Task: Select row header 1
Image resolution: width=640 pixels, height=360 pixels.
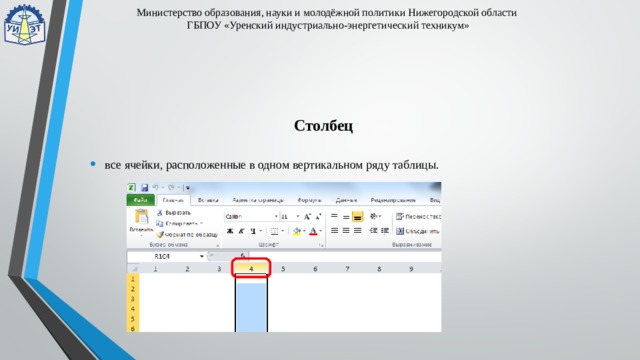Action: (x=133, y=279)
